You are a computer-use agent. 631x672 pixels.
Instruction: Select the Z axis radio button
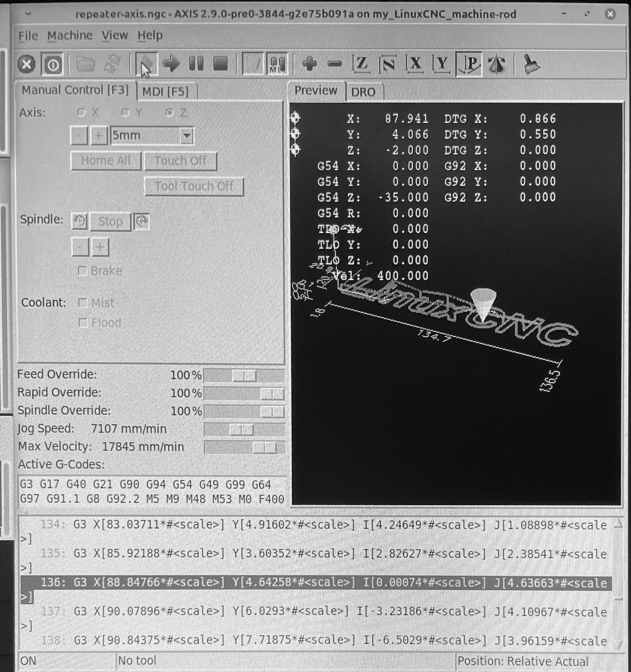point(169,113)
